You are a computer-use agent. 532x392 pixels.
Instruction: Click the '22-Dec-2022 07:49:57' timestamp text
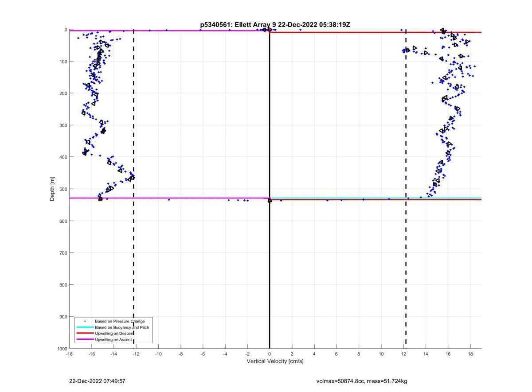click(97, 381)
